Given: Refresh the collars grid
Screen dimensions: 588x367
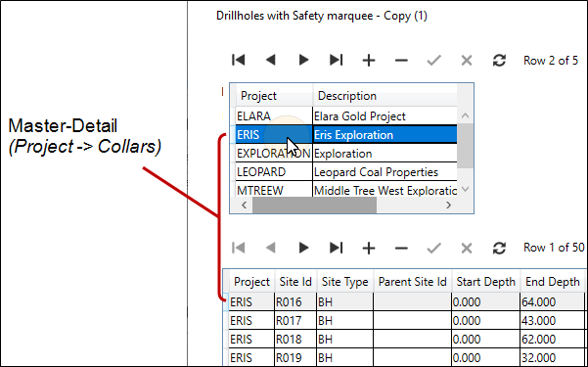Looking at the screenshot, I should (x=499, y=248).
